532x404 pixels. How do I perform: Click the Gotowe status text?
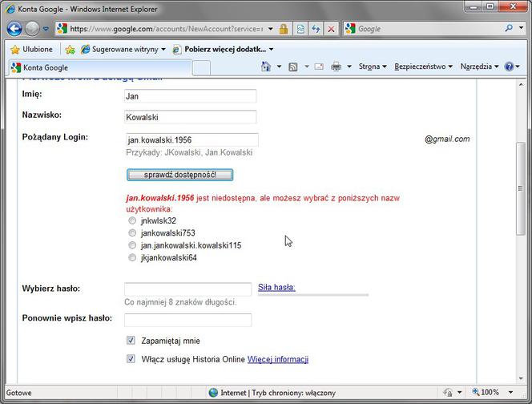(18, 393)
